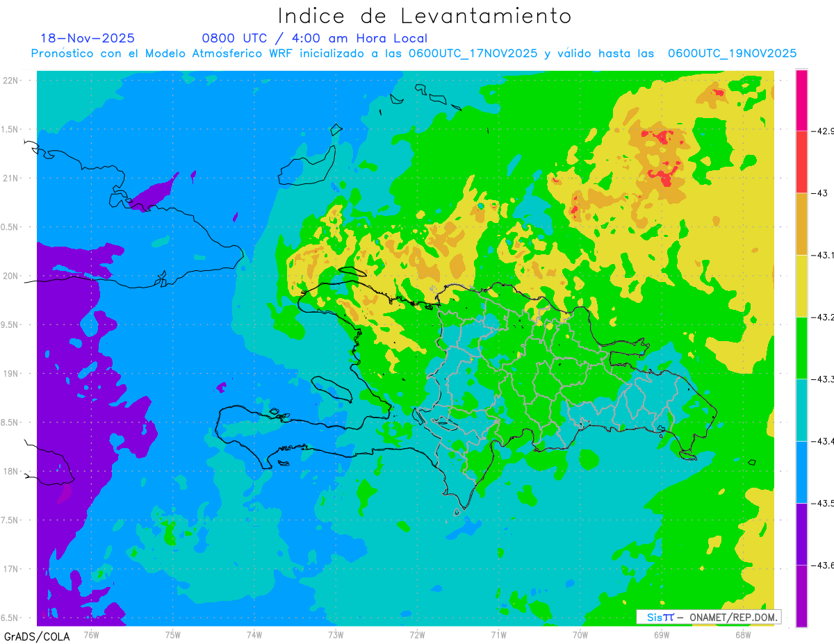Click the '-43.3' colorbar value
834x644 pixels.
(823, 379)
